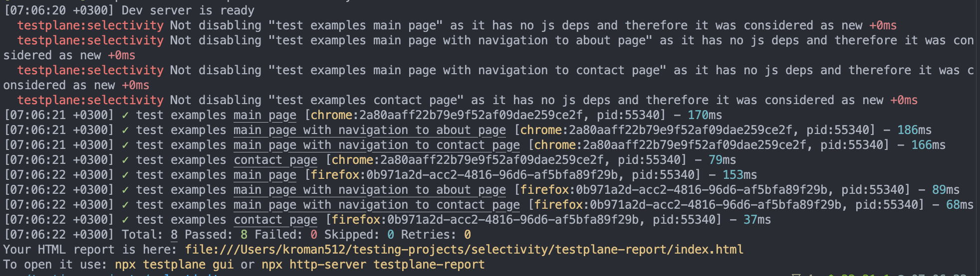Screen dimensions: 980x276
Task: Click underlined "main page" in the 170ms chrome result
Action: (x=265, y=116)
